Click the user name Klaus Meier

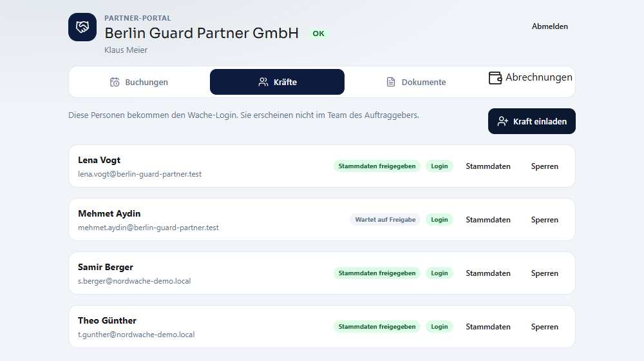(x=126, y=50)
